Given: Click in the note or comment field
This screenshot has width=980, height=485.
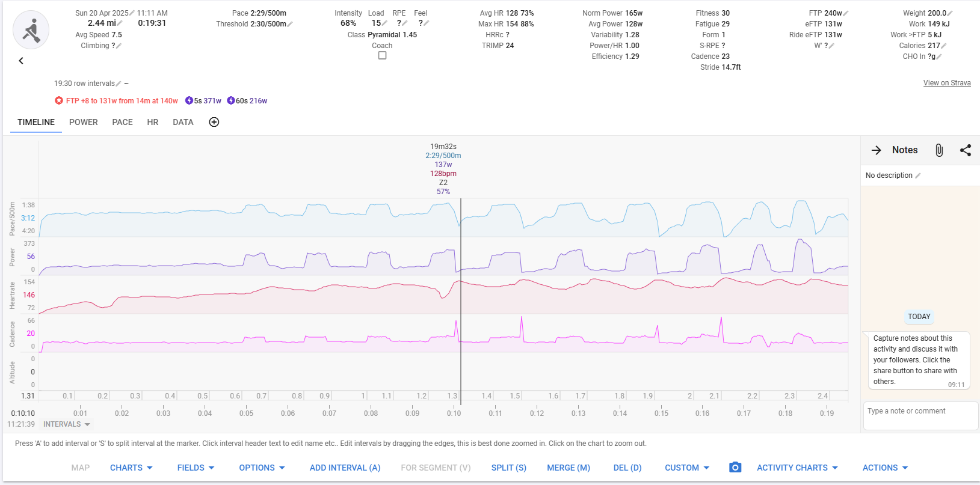Looking at the screenshot, I should tap(920, 416).
